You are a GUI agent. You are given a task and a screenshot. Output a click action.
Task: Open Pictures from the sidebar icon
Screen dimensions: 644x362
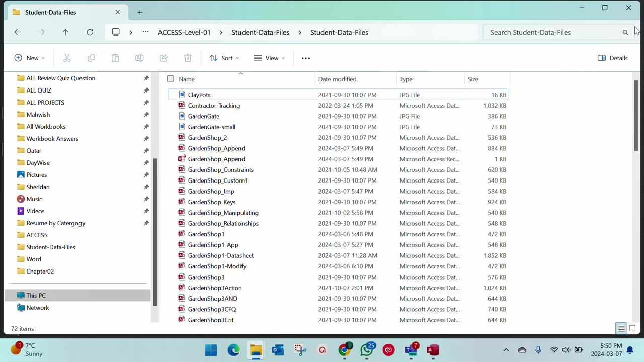(x=21, y=175)
